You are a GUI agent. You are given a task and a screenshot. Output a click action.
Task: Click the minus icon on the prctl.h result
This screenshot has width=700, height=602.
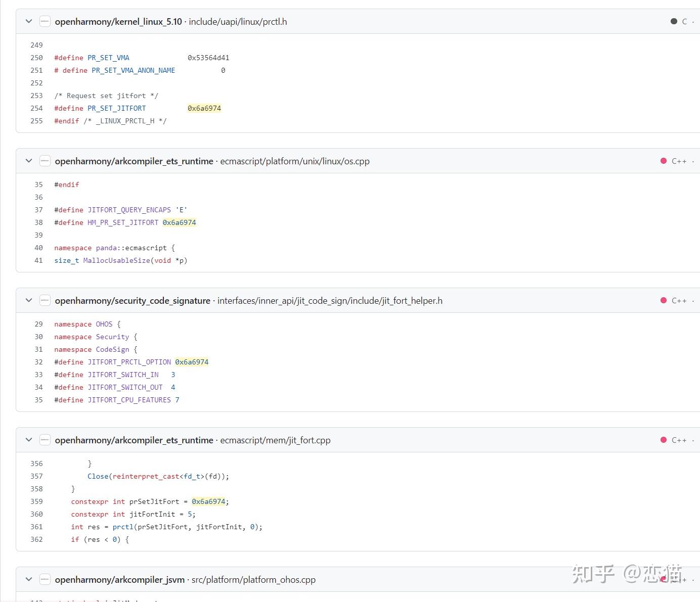click(45, 21)
